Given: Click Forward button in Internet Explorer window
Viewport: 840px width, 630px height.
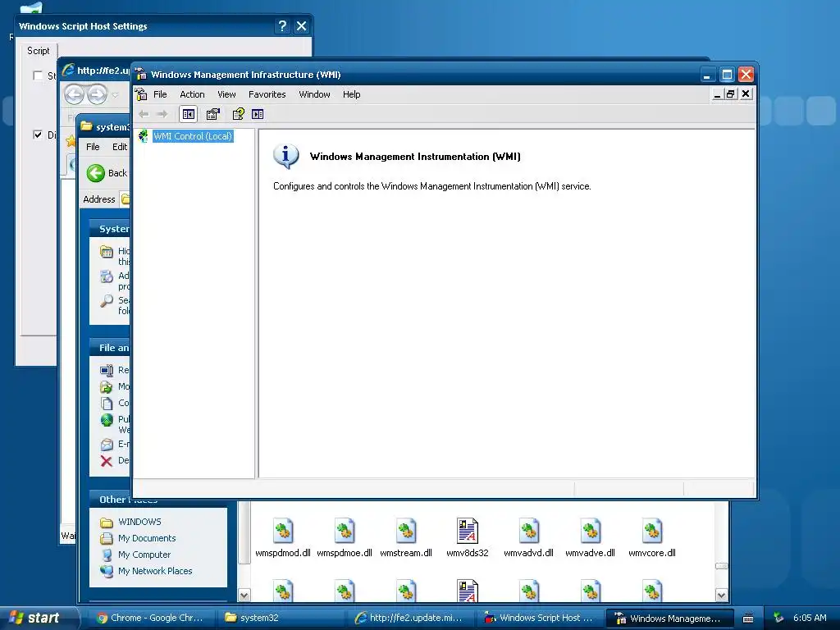Looking at the screenshot, I should [97, 95].
